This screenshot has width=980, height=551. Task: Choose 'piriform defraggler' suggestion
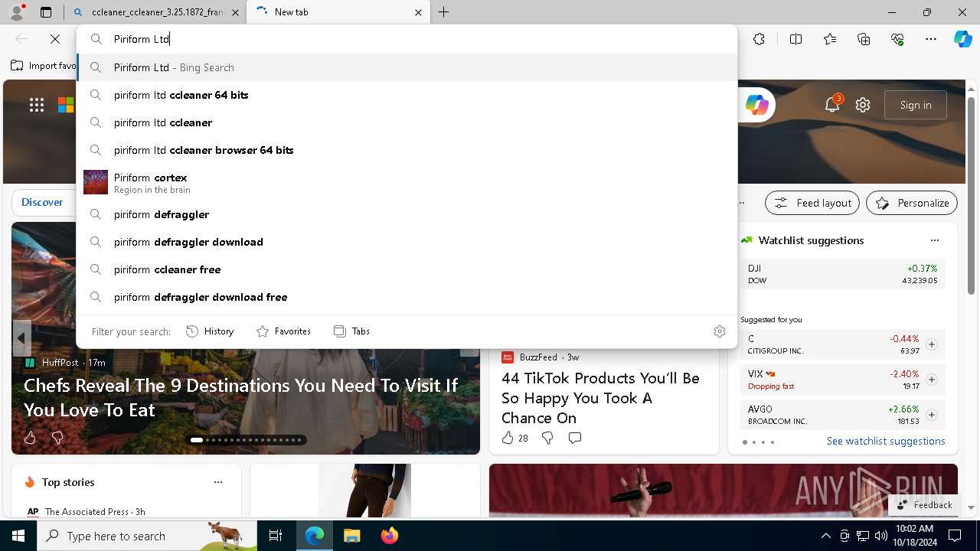pyautogui.click(x=407, y=214)
